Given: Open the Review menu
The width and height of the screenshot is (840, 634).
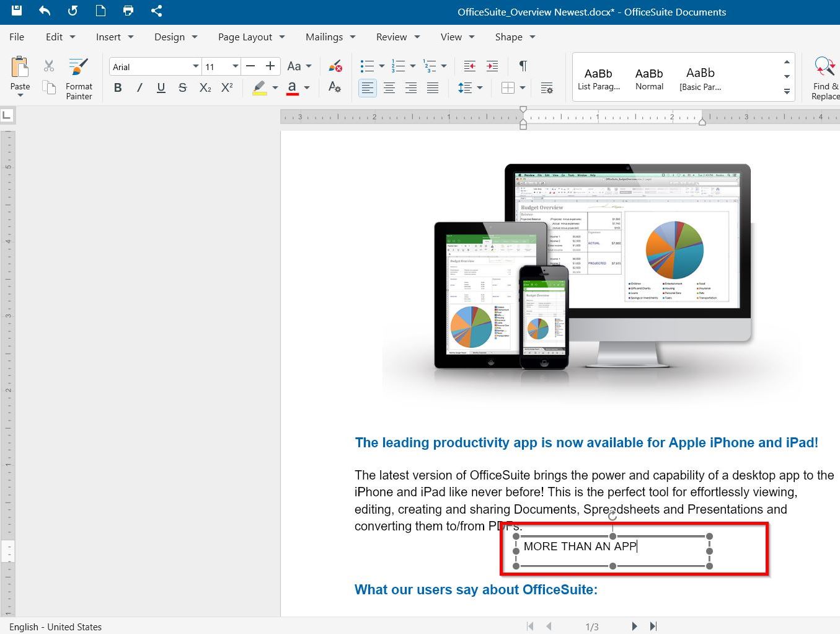Looking at the screenshot, I should tap(398, 37).
